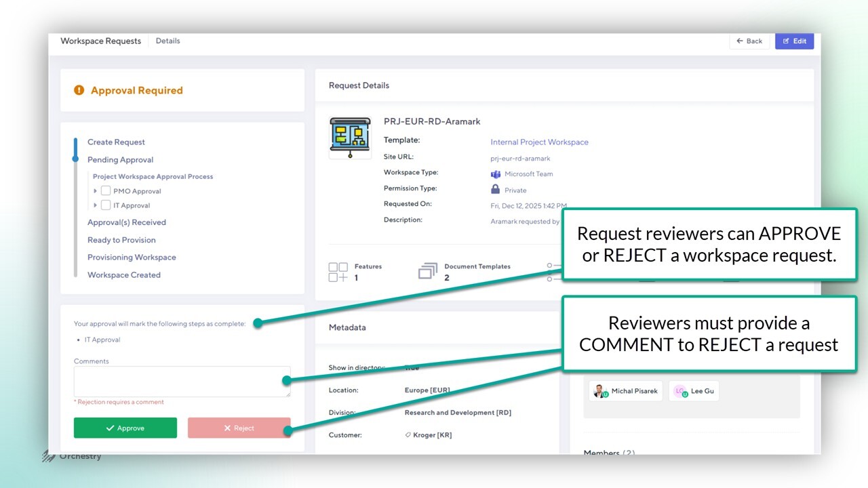Select the Approval(s) Received step
This screenshot has width=868, height=488.
(127, 222)
